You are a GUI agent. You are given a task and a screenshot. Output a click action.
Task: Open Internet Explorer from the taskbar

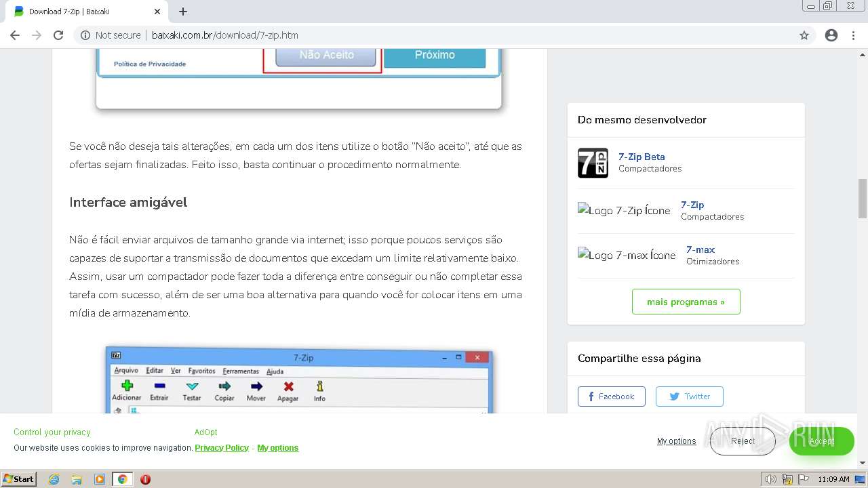(x=54, y=479)
